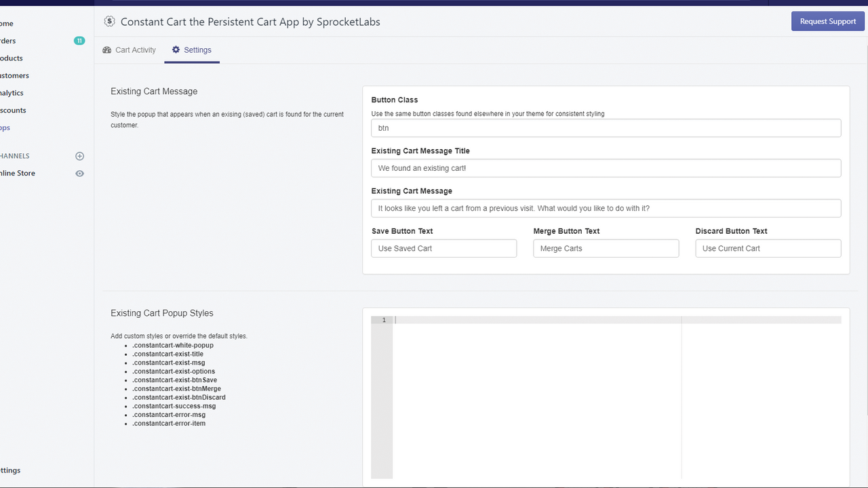The height and width of the screenshot is (488, 868).
Task: Edit the Discard Button Text field
Action: 768,248
